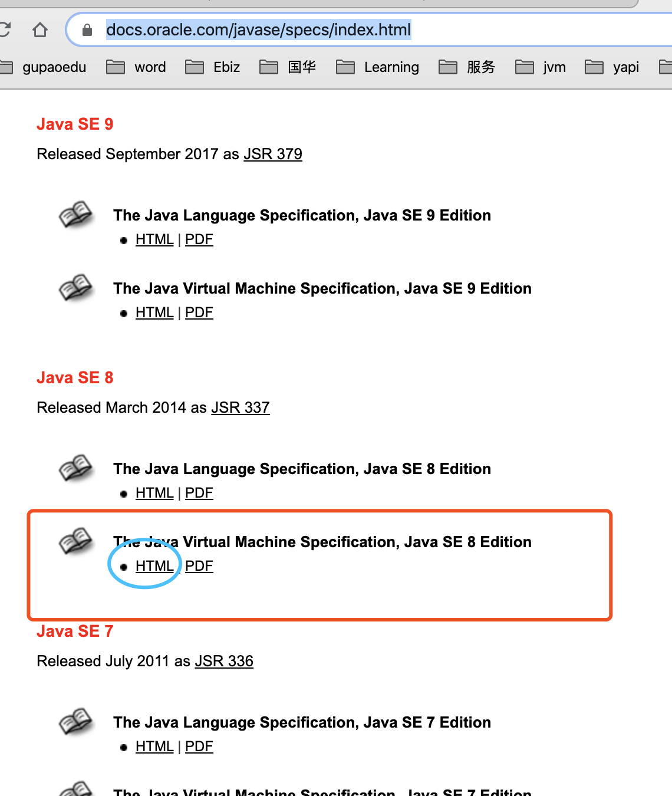The height and width of the screenshot is (796, 672).
Task: Open the gupaoedu bookmark folder
Action: point(43,67)
